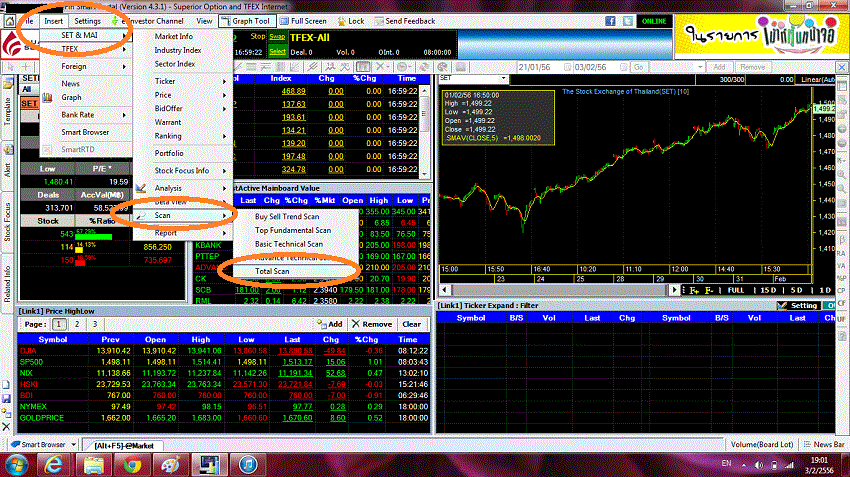Set chart range to FULL
The image size is (850, 477).
[x=736, y=291]
